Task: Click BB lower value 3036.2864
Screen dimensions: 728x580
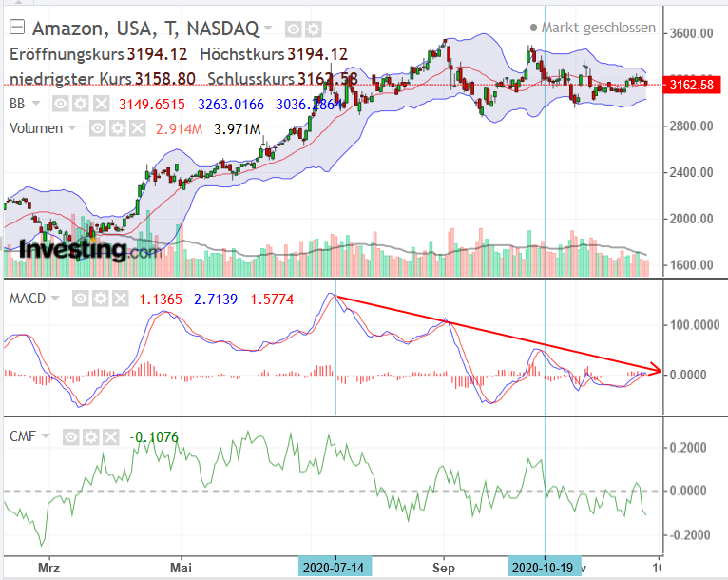Action: point(309,104)
